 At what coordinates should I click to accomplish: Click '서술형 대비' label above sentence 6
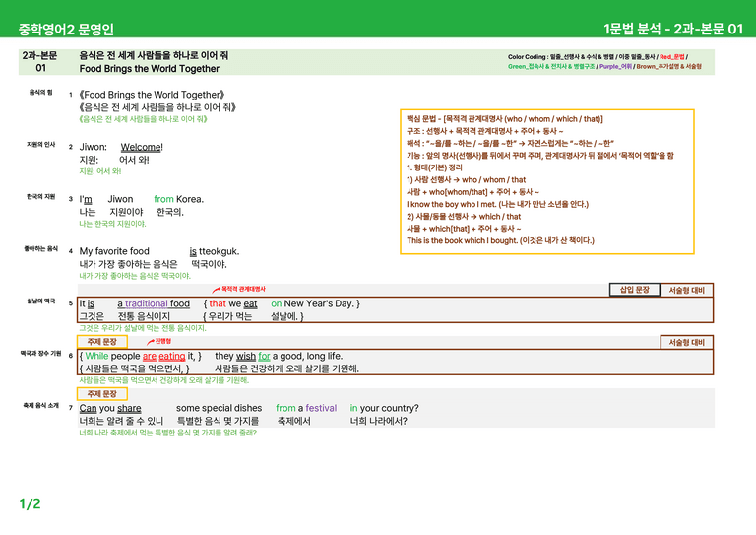(x=686, y=342)
